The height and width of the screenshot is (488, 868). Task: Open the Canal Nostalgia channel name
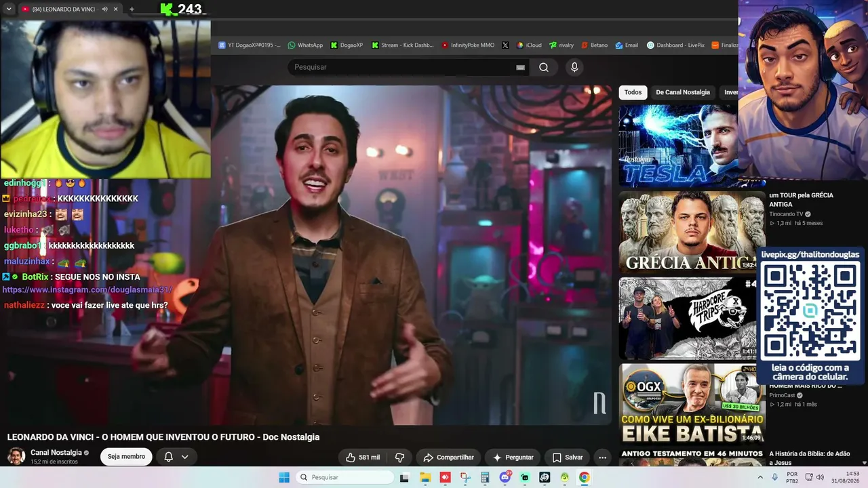[x=56, y=453]
